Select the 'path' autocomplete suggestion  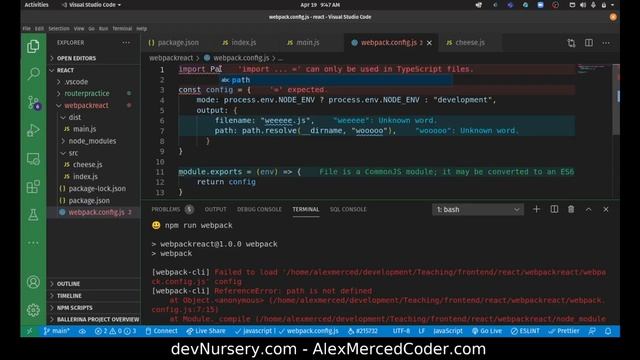(x=336, y=80)
